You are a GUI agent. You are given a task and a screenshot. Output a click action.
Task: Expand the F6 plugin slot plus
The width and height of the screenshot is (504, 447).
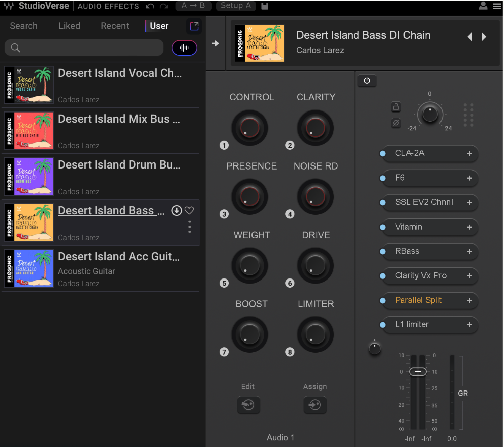(x=469, y=178)
